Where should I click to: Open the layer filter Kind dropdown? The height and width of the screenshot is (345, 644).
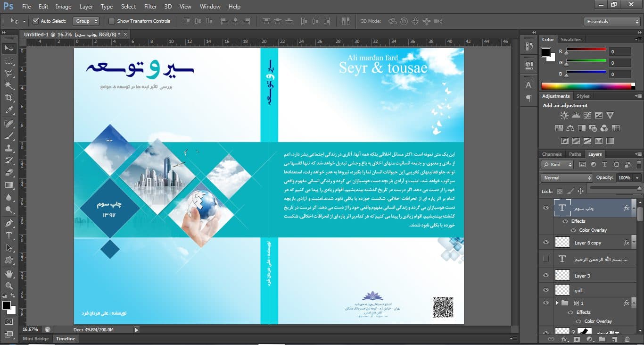point(557,165)
